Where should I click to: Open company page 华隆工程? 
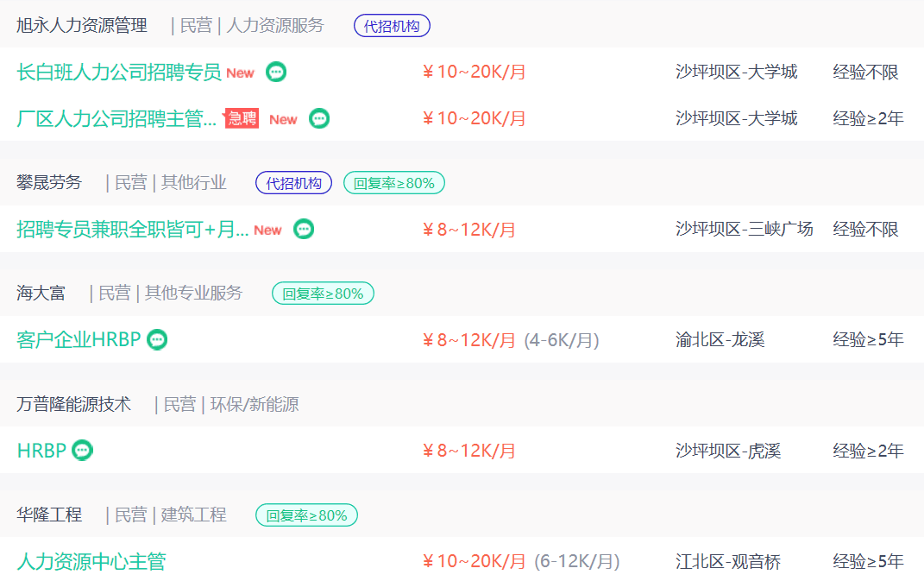[49, 515]
